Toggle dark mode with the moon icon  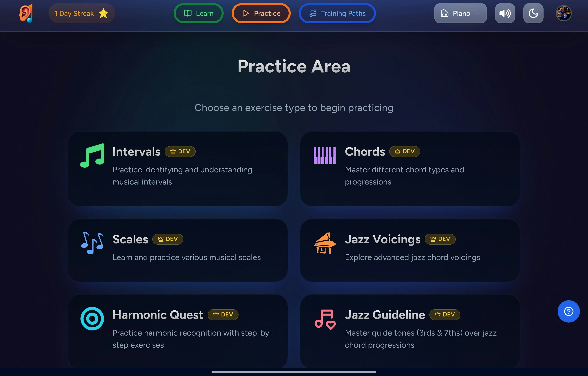tap(533, 13)
